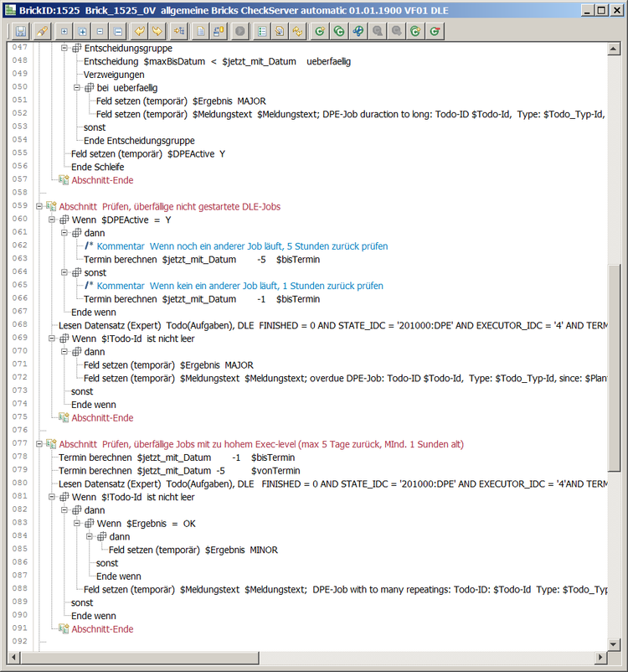628x672 pixels.
Task: Click the list view toolbar icon
Action: (260, 31)
